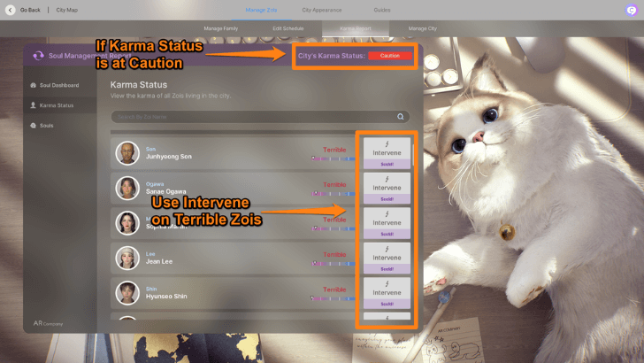Select Junhyeong Son's portrait

tap(127, 153)
